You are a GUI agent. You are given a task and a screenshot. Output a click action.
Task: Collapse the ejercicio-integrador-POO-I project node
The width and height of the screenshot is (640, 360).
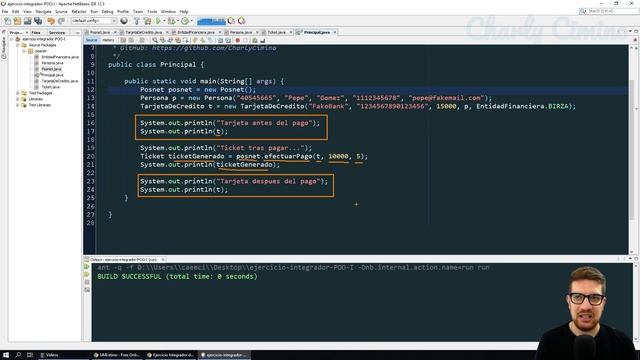click(x=11, y=39)
